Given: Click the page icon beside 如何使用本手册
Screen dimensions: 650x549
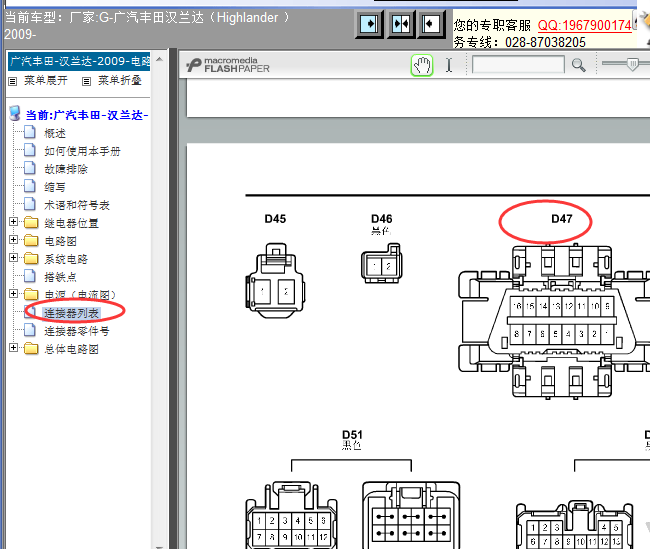Looking at the screenshot, I should click(x=29, y=150).
